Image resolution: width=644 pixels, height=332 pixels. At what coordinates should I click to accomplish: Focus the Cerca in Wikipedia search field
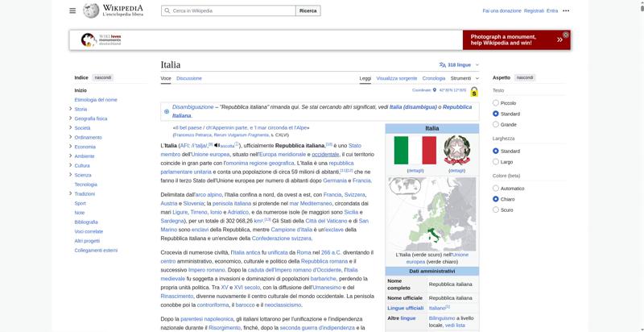(229, 10)
